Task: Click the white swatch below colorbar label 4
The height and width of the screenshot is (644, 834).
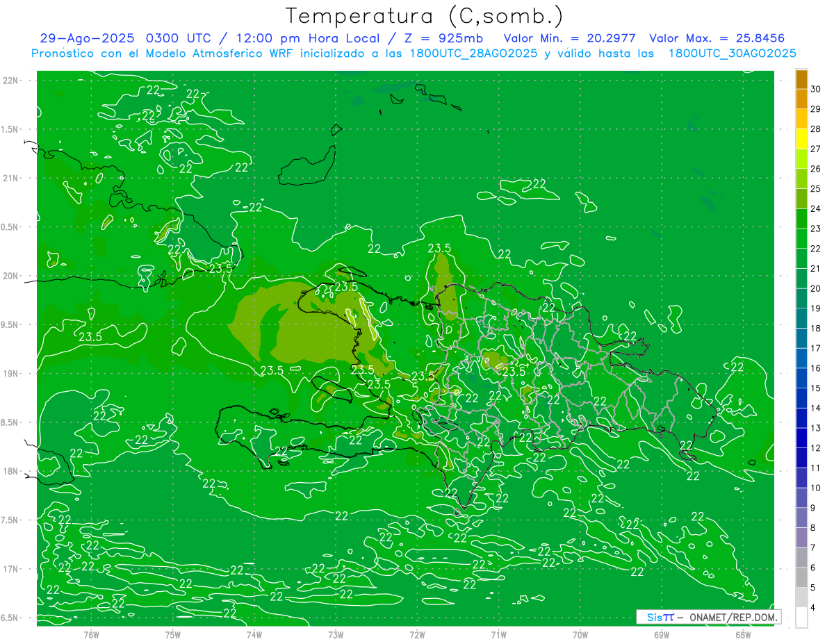Action: (x=801, y=618)
